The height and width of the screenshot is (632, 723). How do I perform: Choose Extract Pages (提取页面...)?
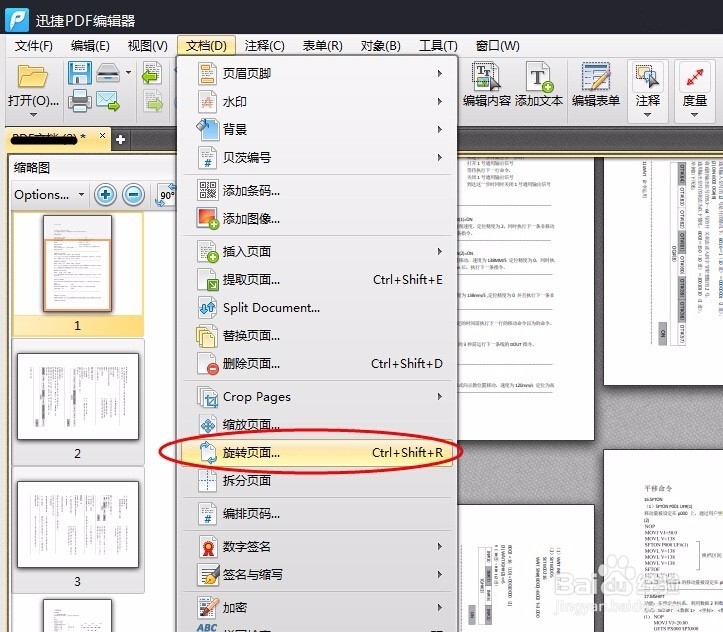(317, 279)
